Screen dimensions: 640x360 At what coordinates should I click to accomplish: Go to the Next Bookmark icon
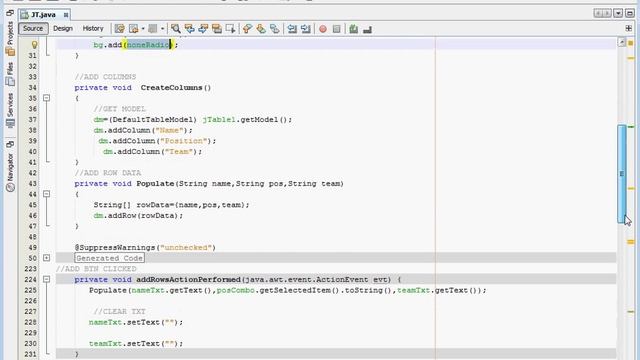261,29
